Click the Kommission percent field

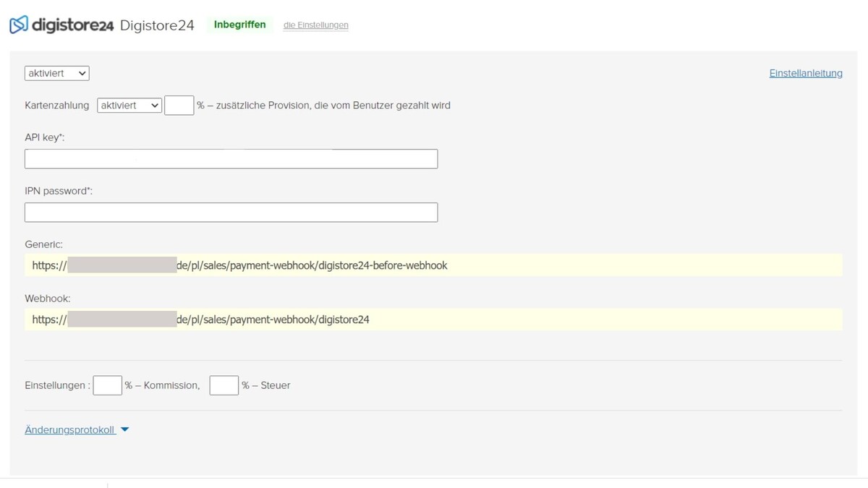point(108,385)
